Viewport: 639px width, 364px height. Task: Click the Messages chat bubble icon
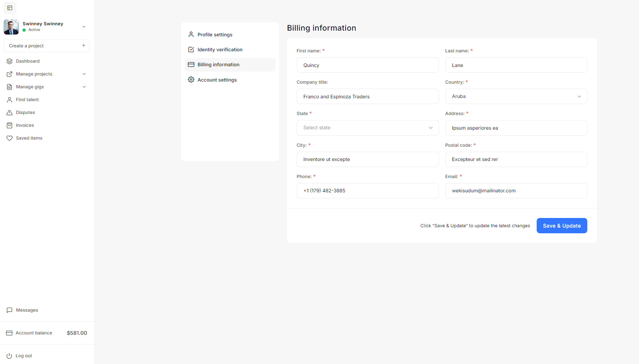(10, 310)
